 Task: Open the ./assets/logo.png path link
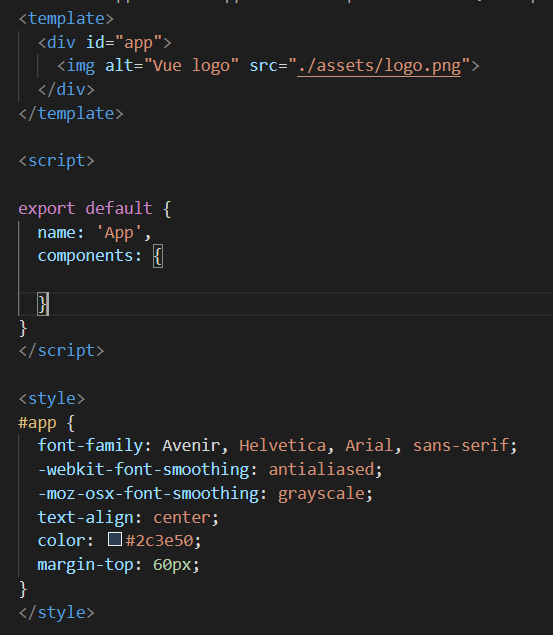[379, 66]
